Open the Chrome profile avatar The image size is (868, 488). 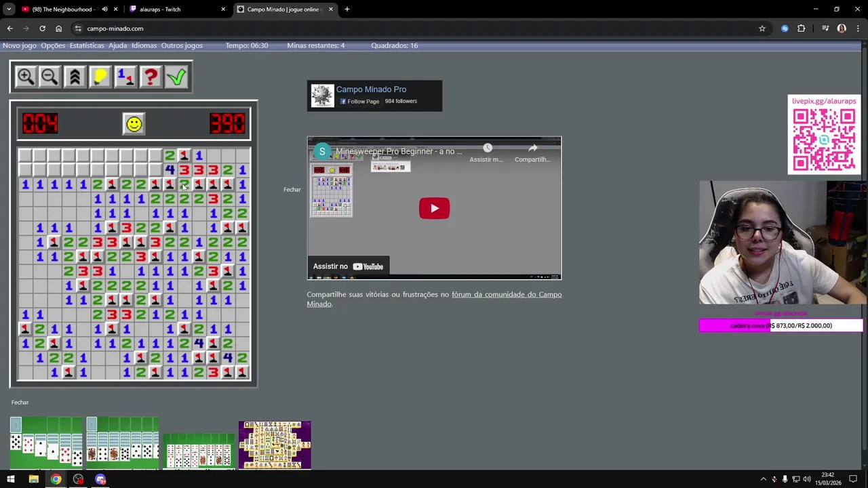click(842, 28)
